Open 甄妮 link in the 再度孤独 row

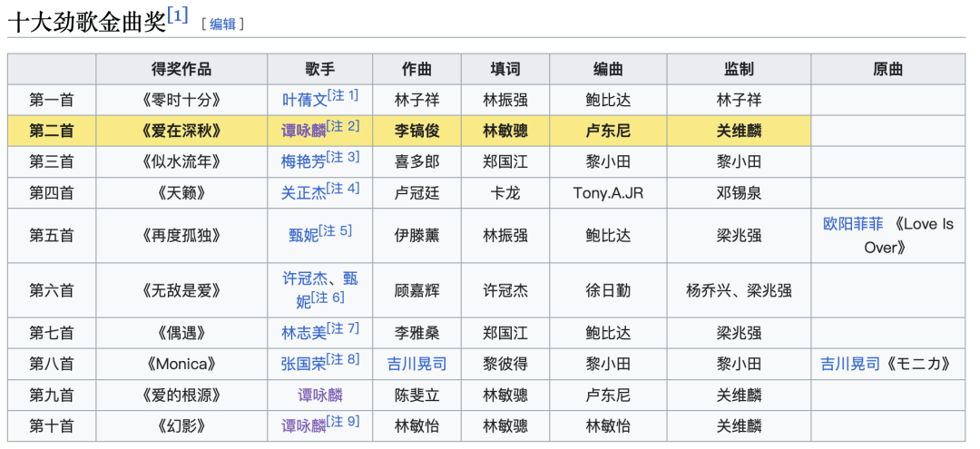point(304,236)
